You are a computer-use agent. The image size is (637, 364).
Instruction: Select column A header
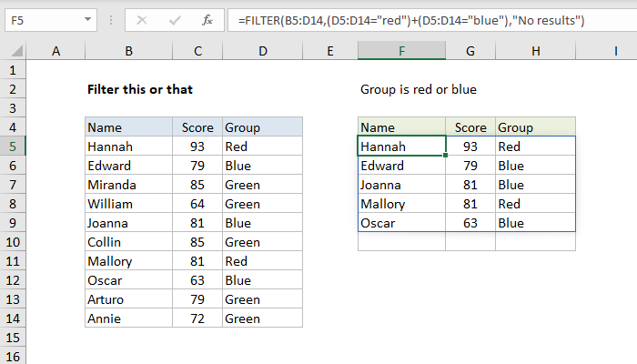(56, 51)
